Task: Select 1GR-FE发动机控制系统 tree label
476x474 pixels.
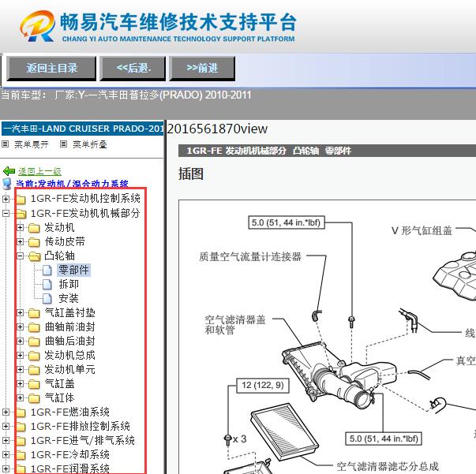Action: click(x=85, y=198)
